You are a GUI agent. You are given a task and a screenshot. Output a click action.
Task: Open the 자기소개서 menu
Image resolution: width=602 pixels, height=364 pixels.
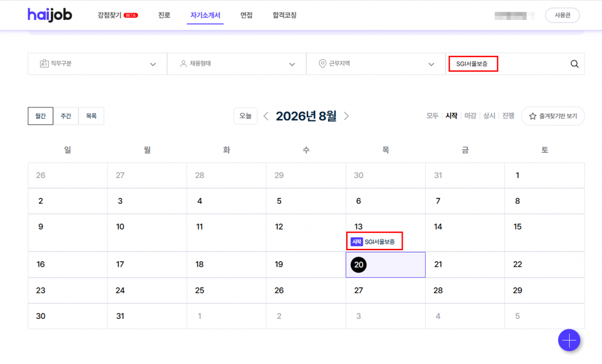[x=205, y=15]
